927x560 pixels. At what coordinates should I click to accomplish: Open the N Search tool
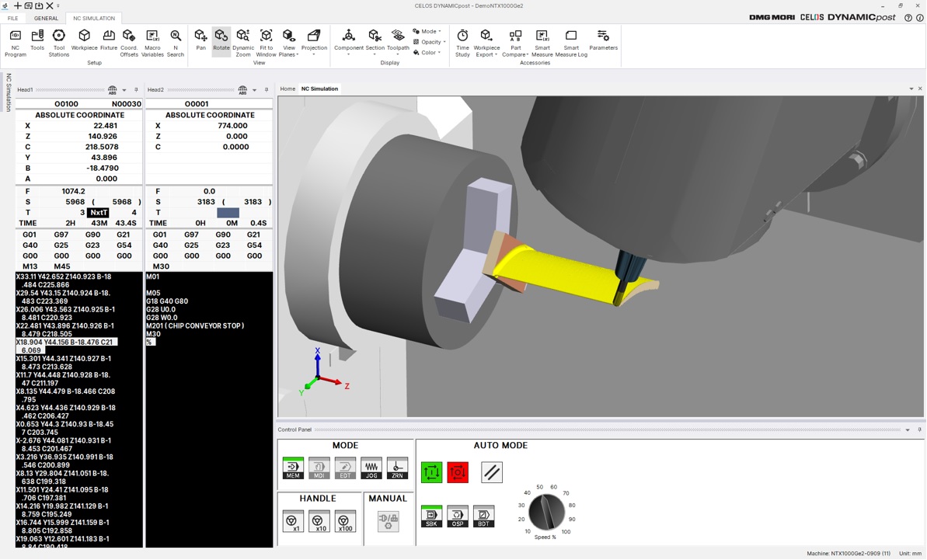(176, 43)
